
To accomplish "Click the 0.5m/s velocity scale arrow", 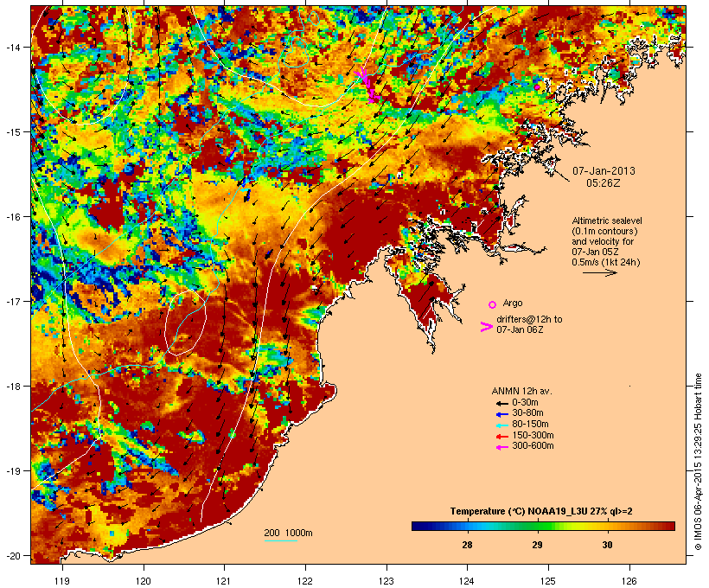I will pos(599,272).
